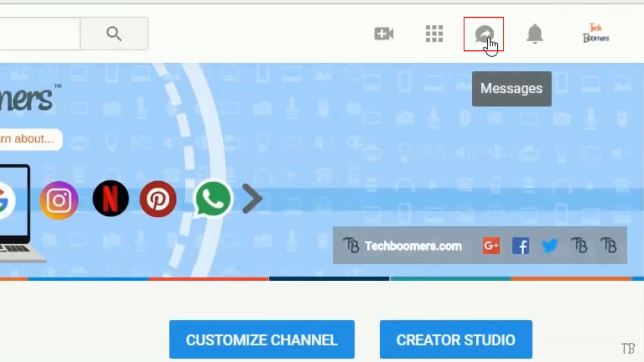
Task: Click the Pinterest logo in channel art
Action: tap(158, 199)
